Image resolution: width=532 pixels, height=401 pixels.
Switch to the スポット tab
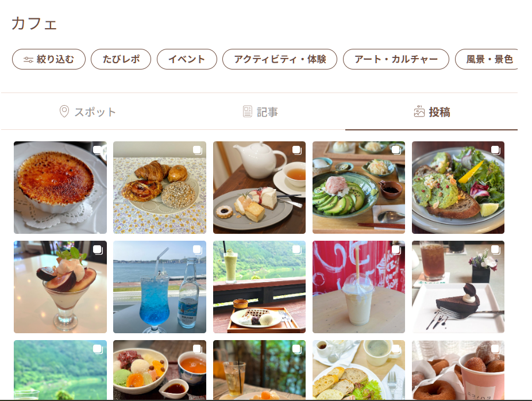(87, 111)
